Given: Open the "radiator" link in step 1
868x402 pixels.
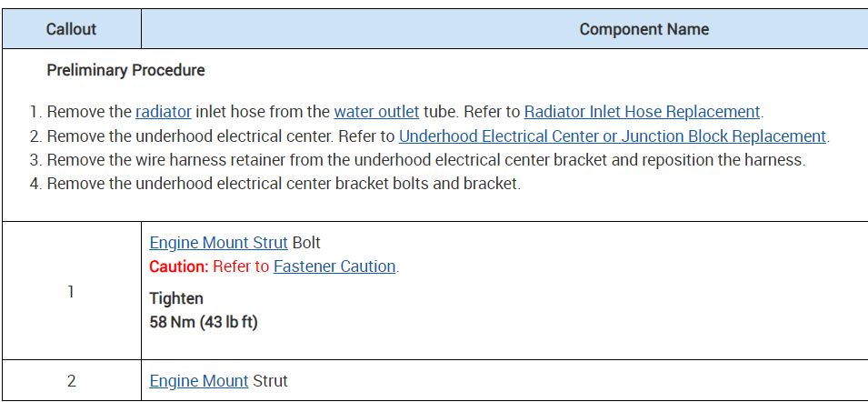Looking at the screenshot, I should tap(164, 112).
